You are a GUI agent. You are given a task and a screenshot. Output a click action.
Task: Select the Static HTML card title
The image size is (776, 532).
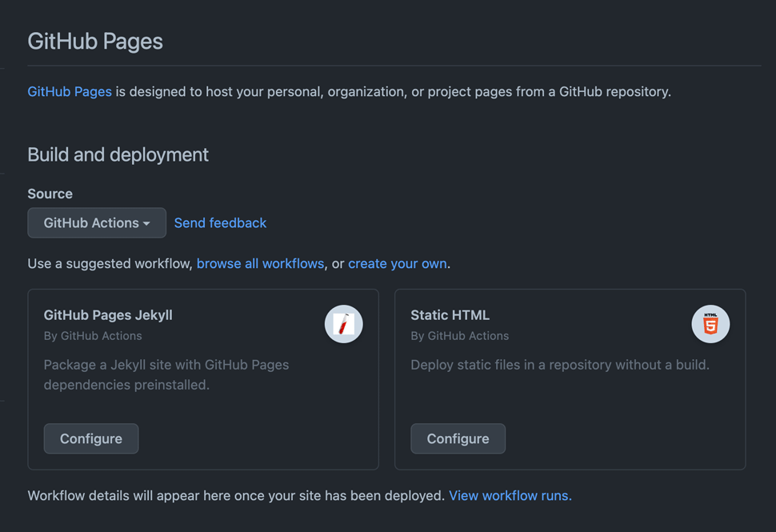[x=450, y=315]
